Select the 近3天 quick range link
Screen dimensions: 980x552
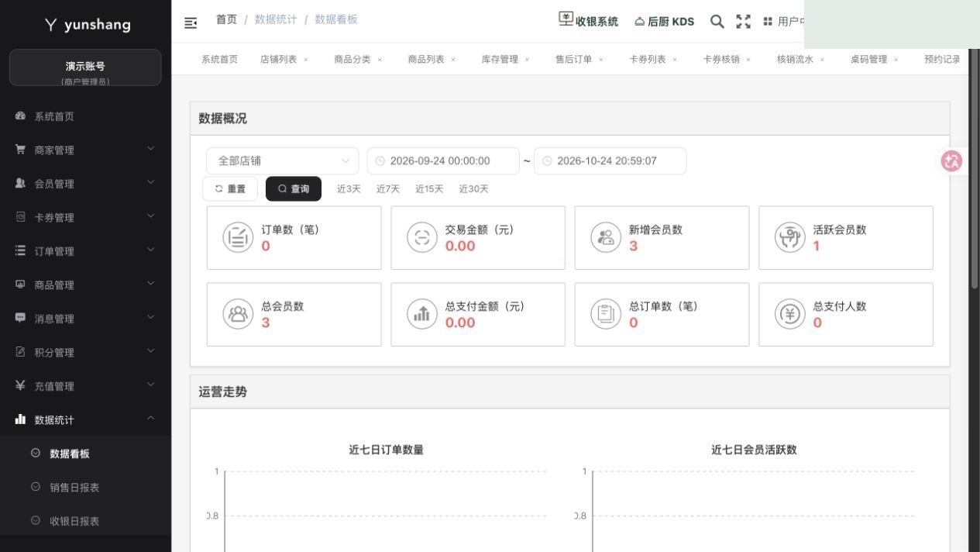pyautogui.click(x=349, y=189)
